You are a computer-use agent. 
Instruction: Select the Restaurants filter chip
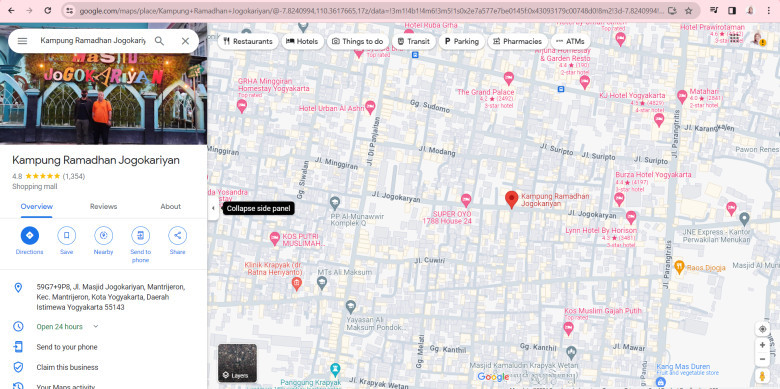click(x=248, y=41)
